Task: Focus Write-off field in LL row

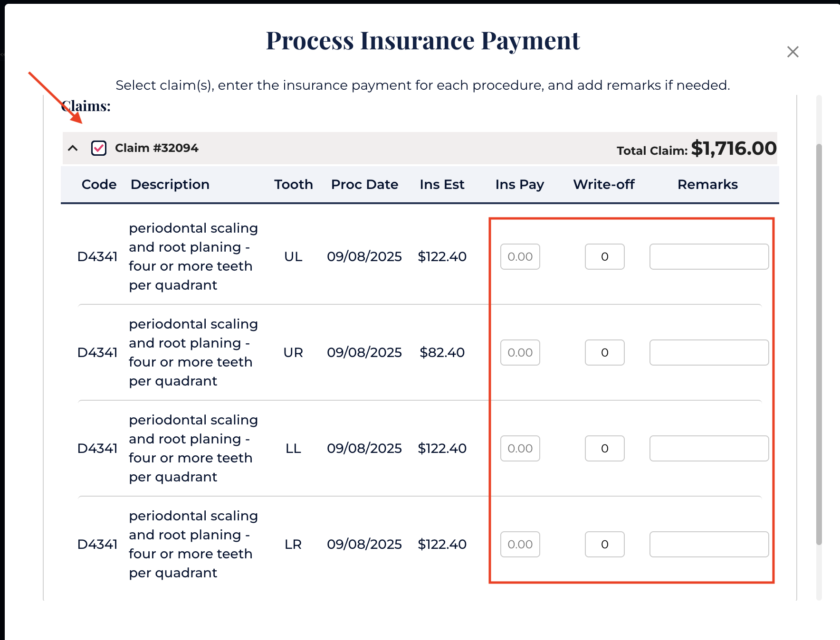Action: (x=604, y=449)
